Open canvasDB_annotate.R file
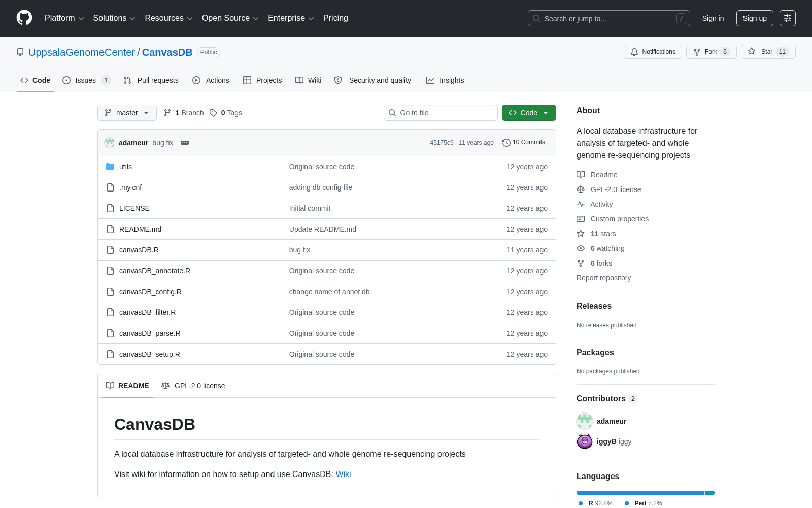Viewport: 812px width, 508px height. (155, 271)
